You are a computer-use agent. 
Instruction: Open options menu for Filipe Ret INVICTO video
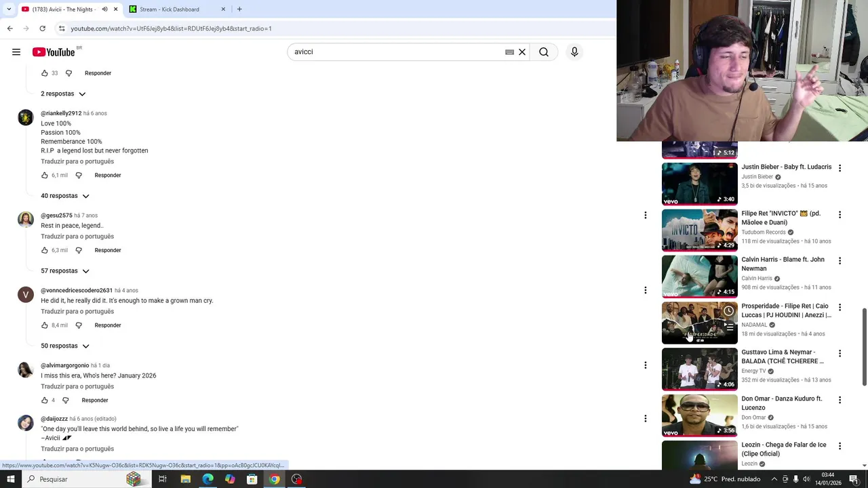tap(840, 215)
